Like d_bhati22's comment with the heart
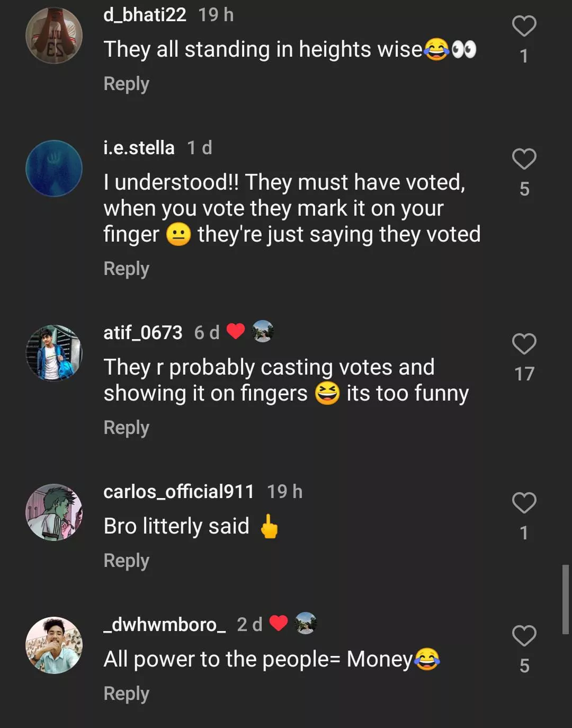This screenshot has width=572, height=728. (x=524, y=26)
